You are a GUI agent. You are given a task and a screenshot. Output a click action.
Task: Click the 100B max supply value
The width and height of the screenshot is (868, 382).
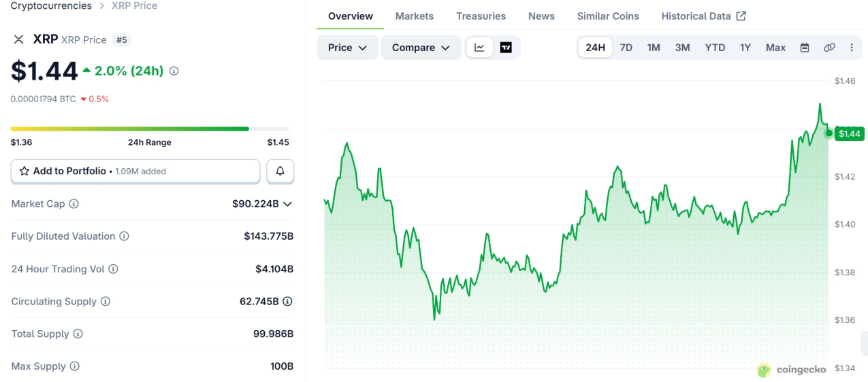(282, 366)
